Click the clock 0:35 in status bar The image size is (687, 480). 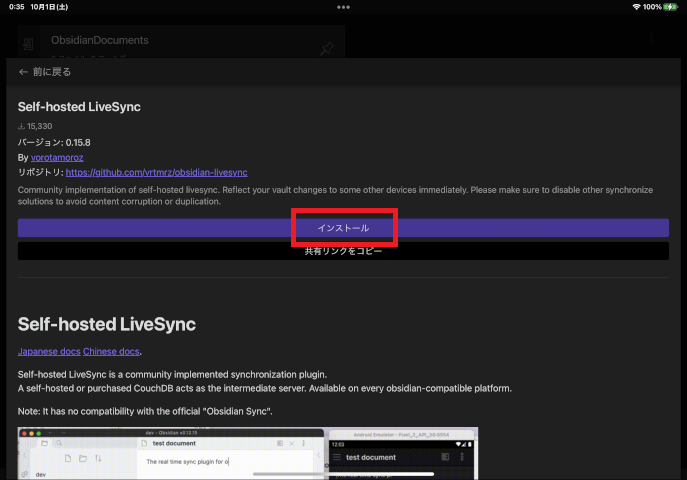(17, 7)
